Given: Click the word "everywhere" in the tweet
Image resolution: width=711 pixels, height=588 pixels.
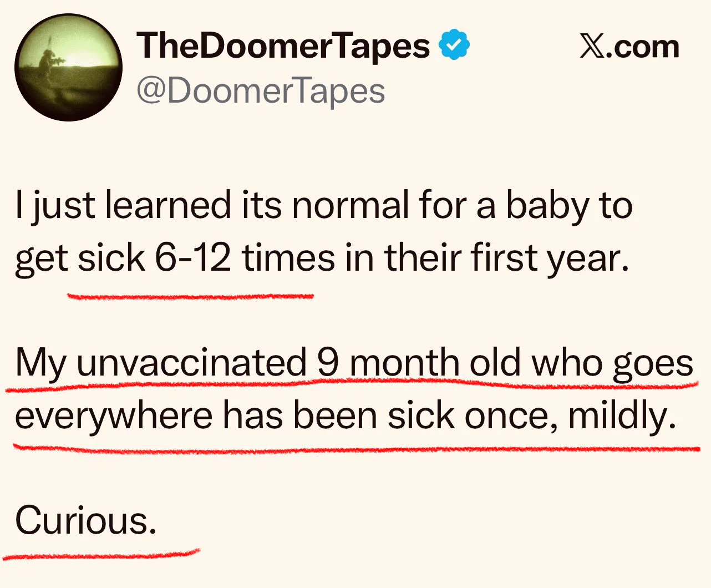Looking at the screenshot, I should coord(114,417).
